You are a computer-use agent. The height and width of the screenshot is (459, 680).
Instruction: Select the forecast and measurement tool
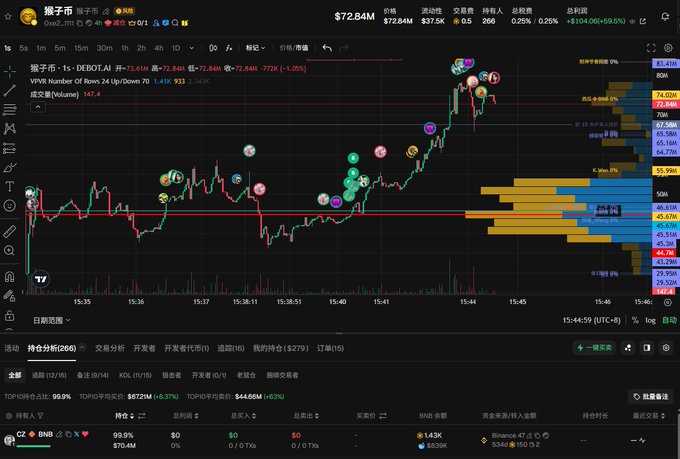(x=10, y=148)
